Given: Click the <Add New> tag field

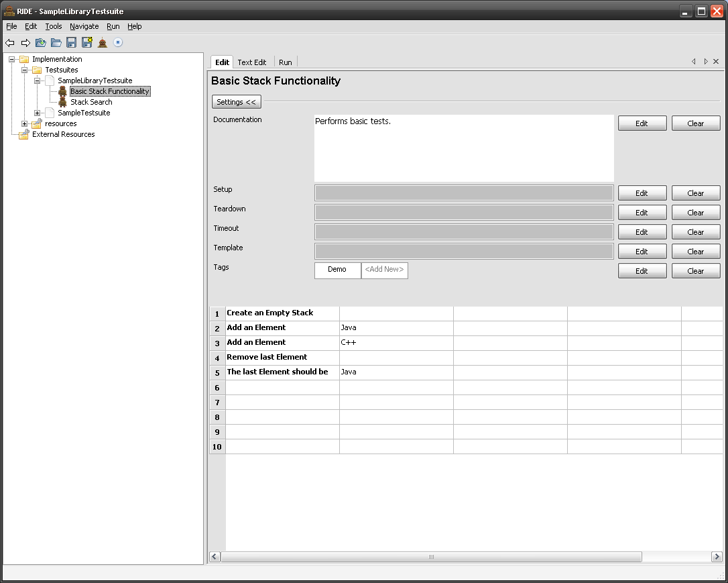Looking at the screenshot, I should pos(384,270).
